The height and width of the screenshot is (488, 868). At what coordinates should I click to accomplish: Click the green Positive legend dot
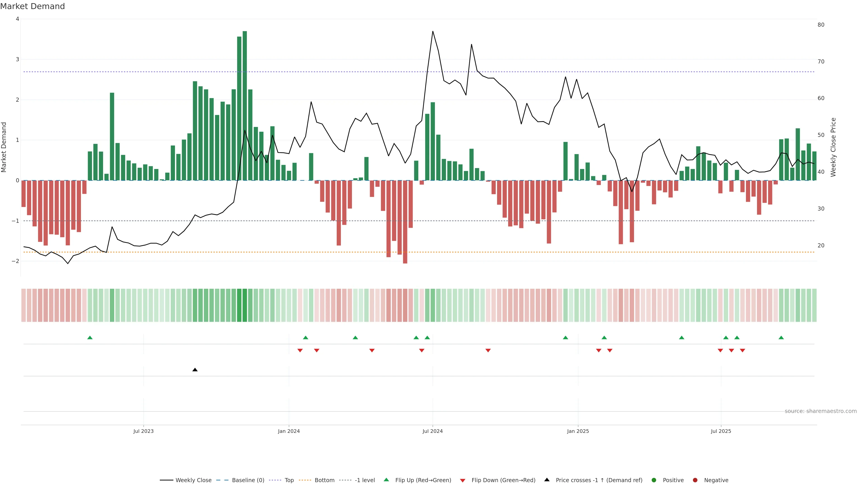(x=654, y=480)
